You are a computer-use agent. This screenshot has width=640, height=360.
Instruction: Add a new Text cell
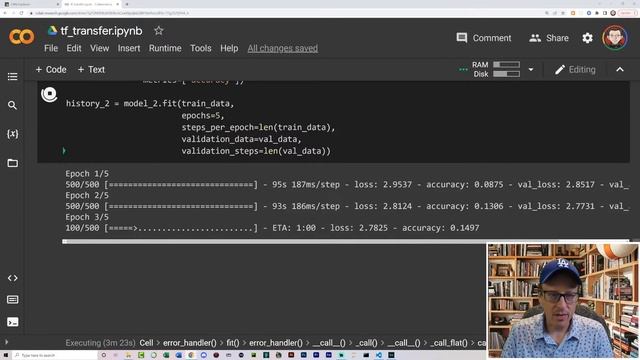pos(91,70)
